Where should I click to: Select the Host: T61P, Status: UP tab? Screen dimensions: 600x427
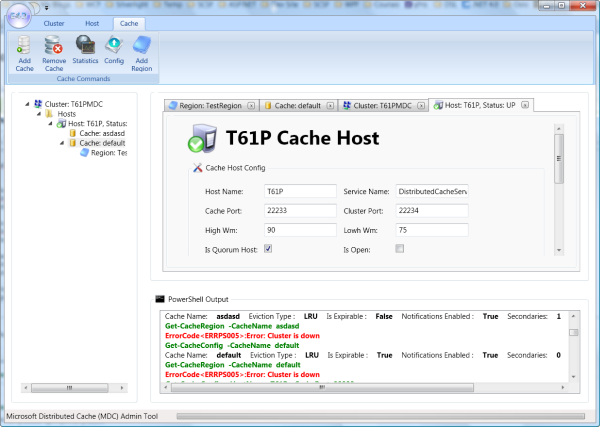coord(480,105)
